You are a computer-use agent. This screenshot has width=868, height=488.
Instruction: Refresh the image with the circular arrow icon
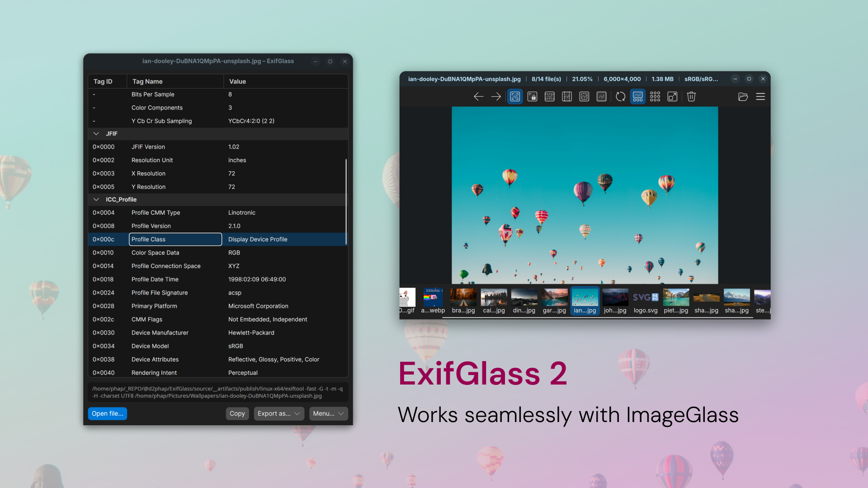[x=620, y=97]
